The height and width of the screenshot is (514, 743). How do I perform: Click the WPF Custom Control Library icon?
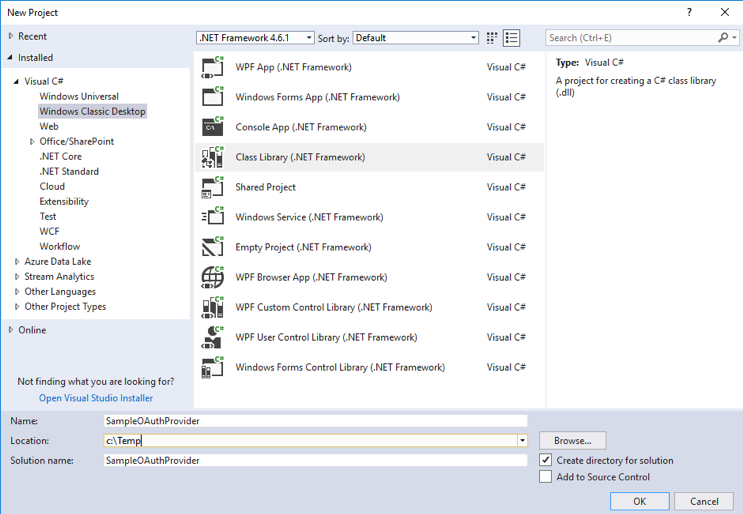coord(212,307)
